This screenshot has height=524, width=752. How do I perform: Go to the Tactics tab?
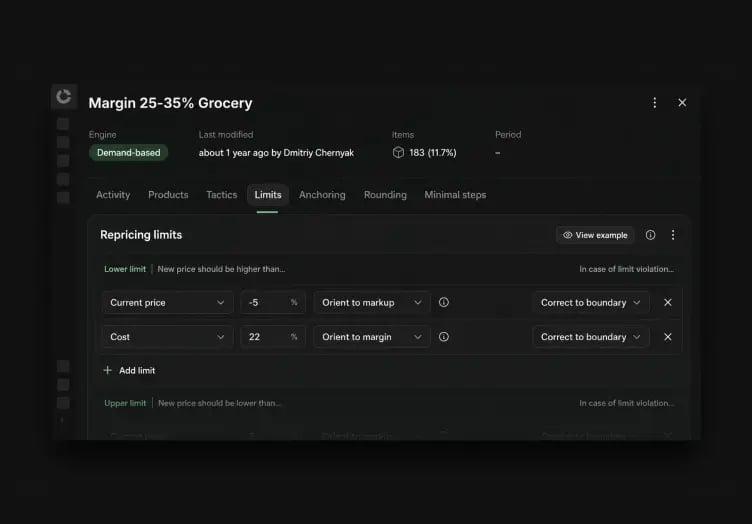tap(222, 195)
